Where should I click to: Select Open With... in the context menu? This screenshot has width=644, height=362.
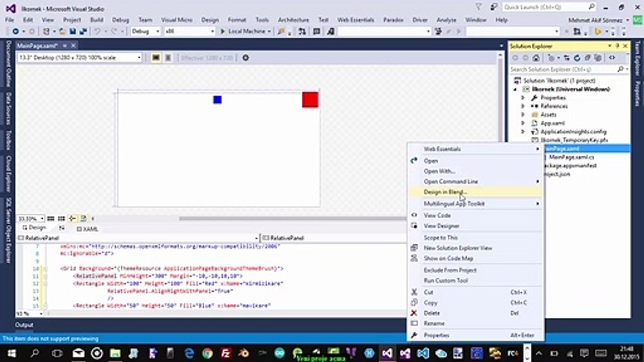[439, 171]
